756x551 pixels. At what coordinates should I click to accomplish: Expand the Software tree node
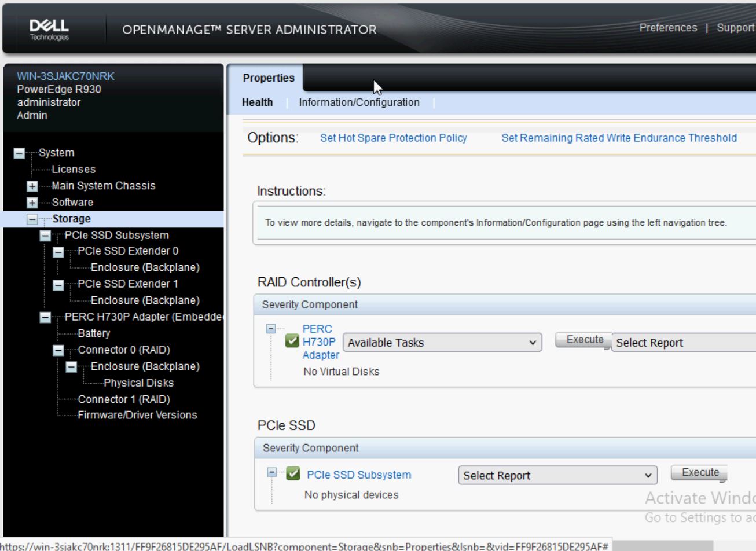click(x=32, y=203)
